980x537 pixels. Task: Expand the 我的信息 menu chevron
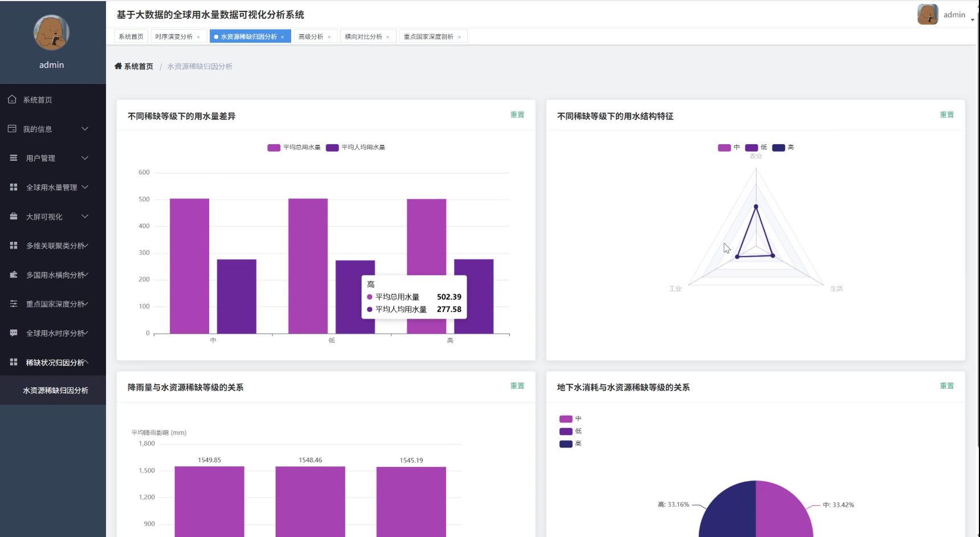[x=85, y=129]
